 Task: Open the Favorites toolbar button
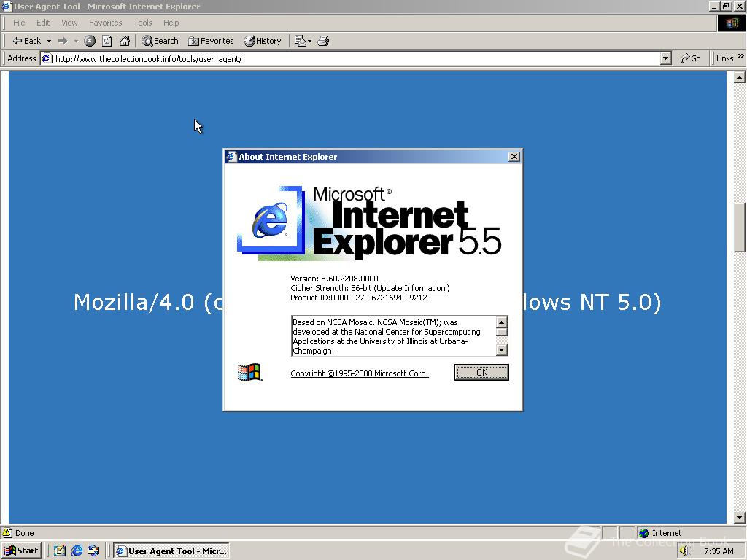click(x=211, y=41)
